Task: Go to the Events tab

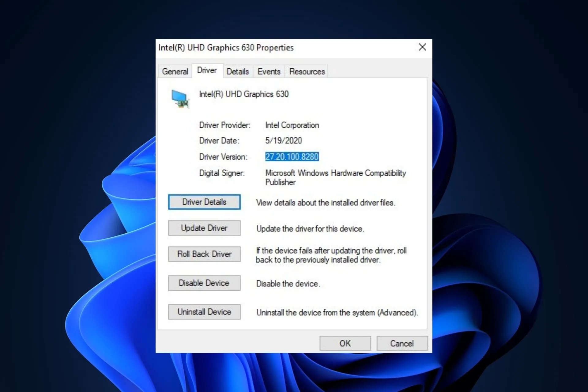Action: [x=269, y=72]
